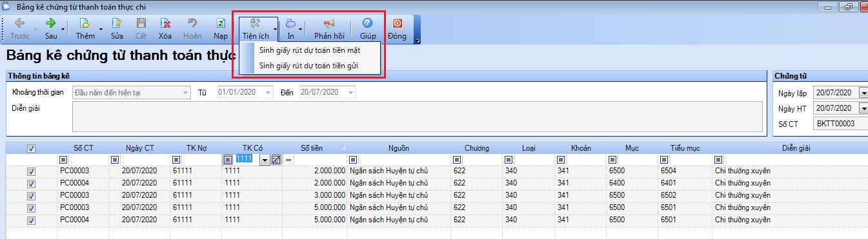
Task: Click the Thêm (add new) toolbar icon
Action: 85,23
